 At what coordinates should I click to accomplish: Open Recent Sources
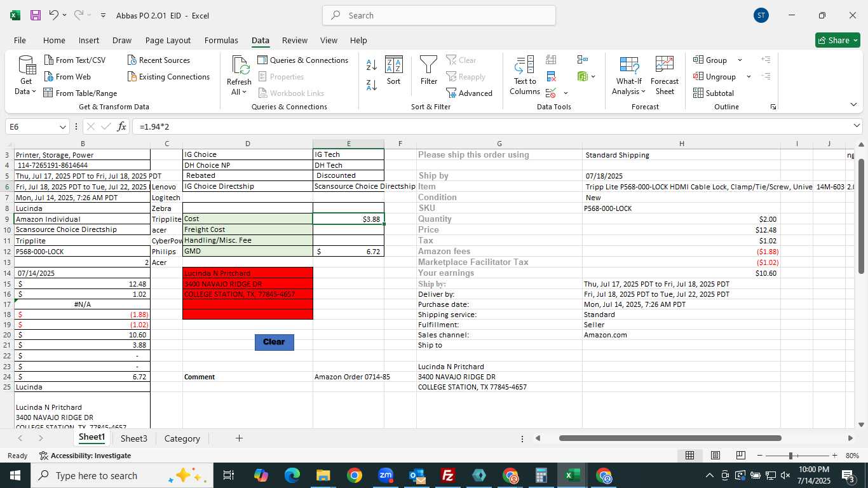tap(159, 60)
